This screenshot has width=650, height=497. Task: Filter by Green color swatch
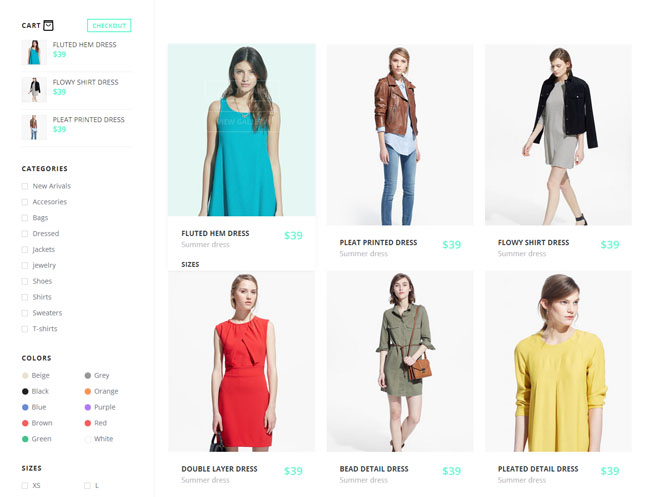click(25, 439)
